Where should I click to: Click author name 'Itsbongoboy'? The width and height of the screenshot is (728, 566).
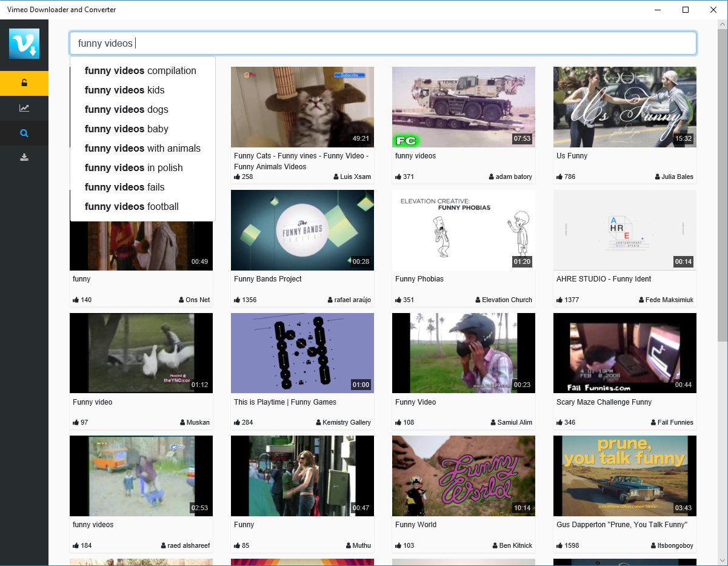(675, 545)
